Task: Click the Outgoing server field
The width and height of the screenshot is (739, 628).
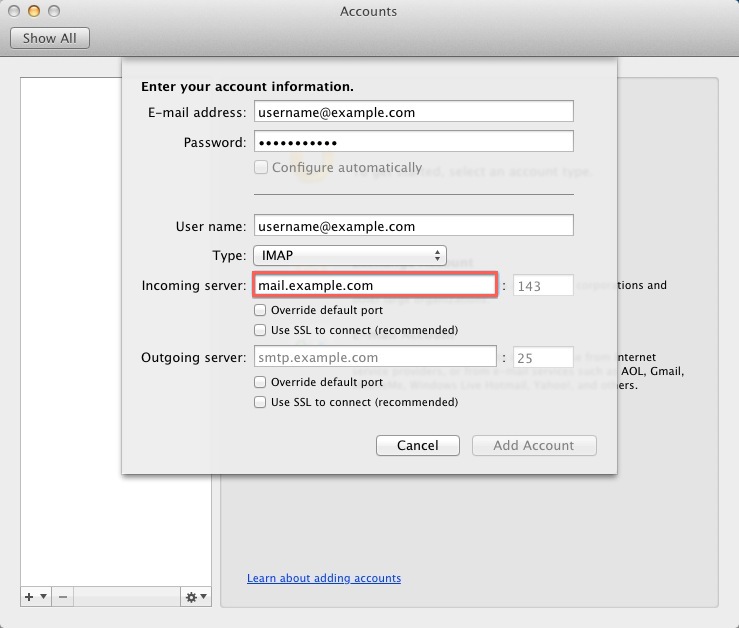Action: coord(374,357)
